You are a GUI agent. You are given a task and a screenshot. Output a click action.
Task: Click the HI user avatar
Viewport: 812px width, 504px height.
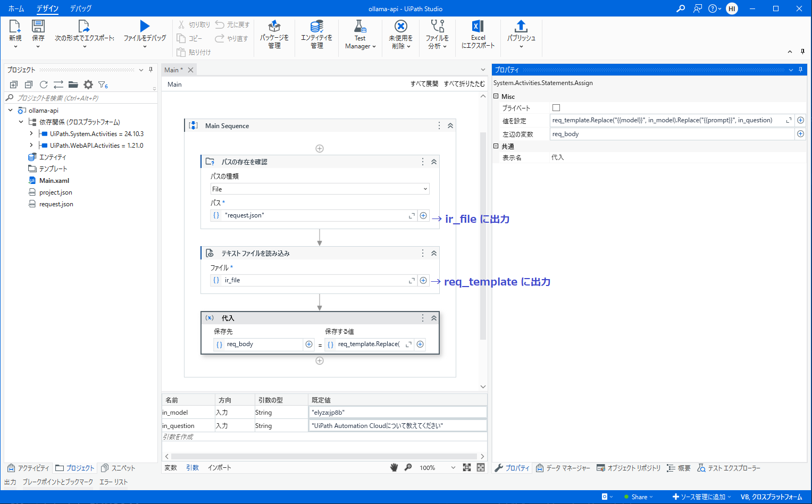732,9
